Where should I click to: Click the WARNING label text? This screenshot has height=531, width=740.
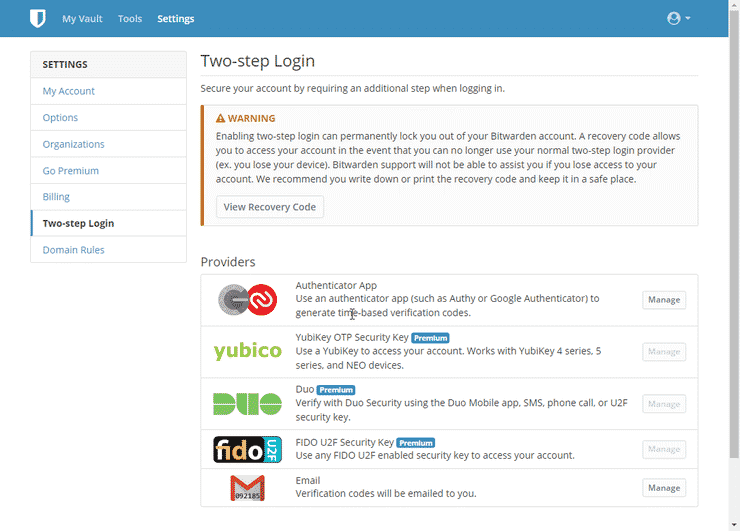tap(252, 118)
